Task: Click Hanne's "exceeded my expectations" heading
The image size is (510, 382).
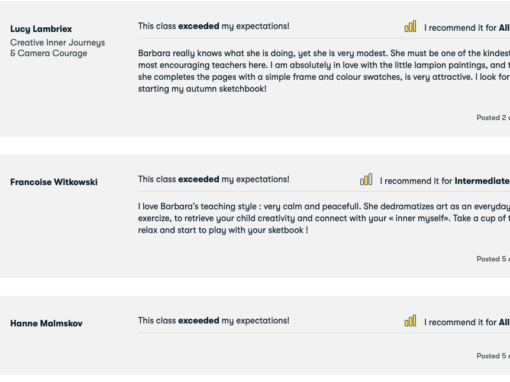Action: pos(214,321)
